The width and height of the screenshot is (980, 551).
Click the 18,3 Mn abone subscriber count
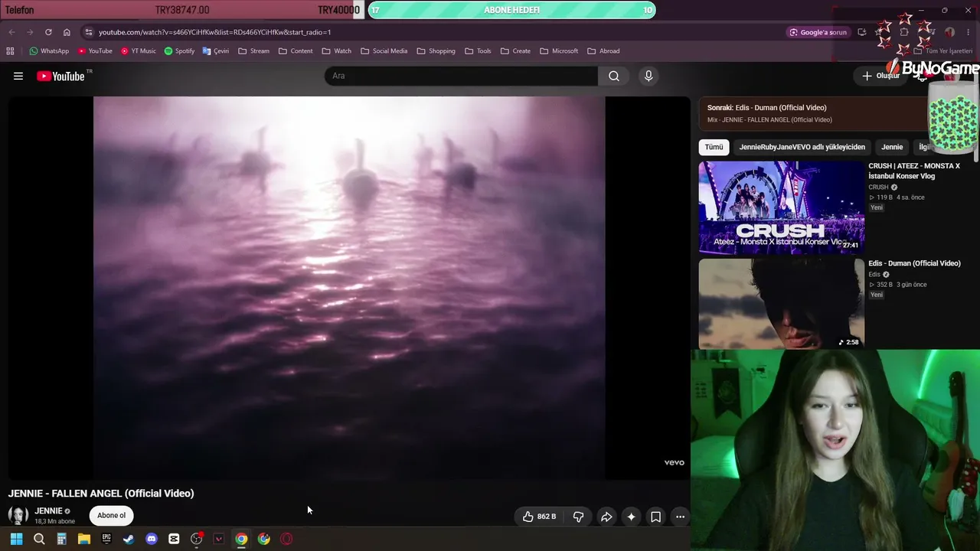(55, 522)
